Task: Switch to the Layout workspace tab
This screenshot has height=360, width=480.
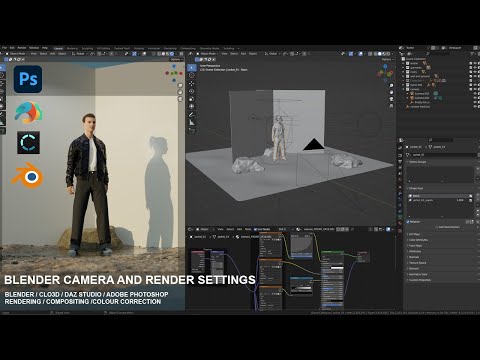Action: pos(58,48)
